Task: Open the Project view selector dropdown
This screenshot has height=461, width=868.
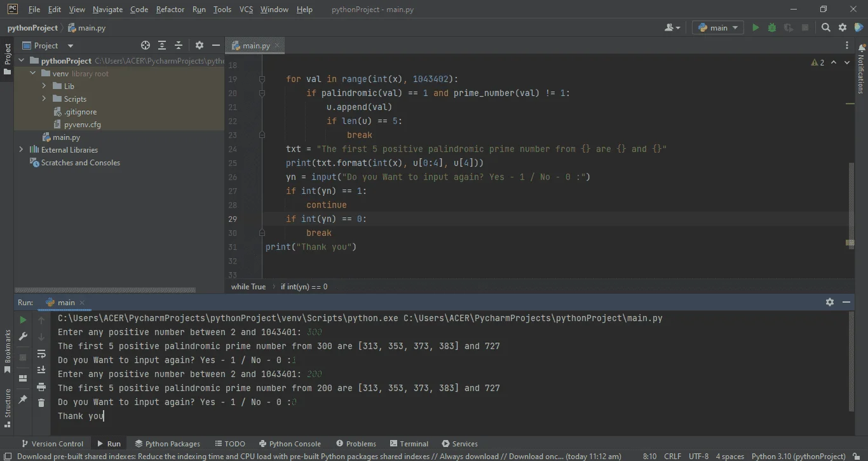Action: click(x=48, y=45)
